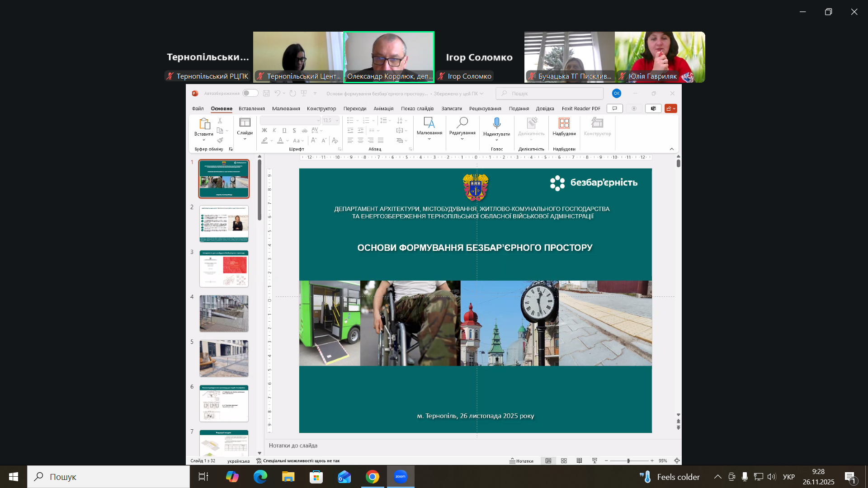Click the zoom slider in status bar

coord(628,460)
